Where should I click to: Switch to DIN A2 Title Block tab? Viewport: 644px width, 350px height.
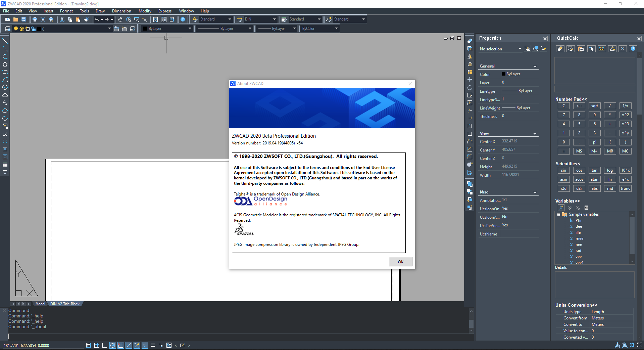pyautogui.click(x=65, y=304)
